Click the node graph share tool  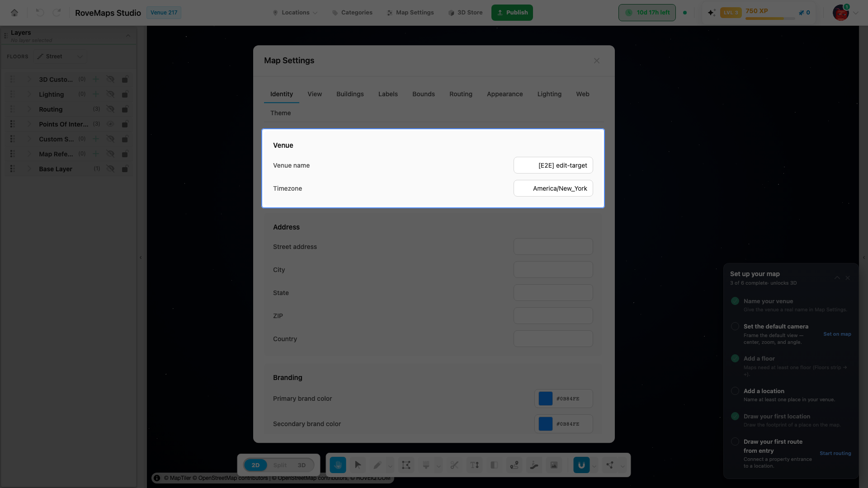pyautogui.click(x=610, y=465)
